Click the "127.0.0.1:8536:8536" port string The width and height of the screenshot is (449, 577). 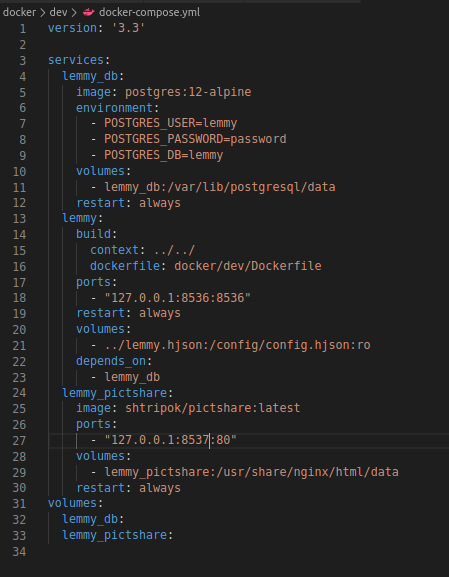(x=177, y=297)
